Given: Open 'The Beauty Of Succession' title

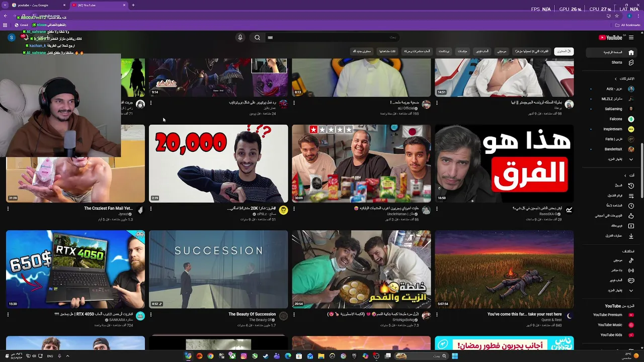Looking at the screenshot, I should 252,314.
